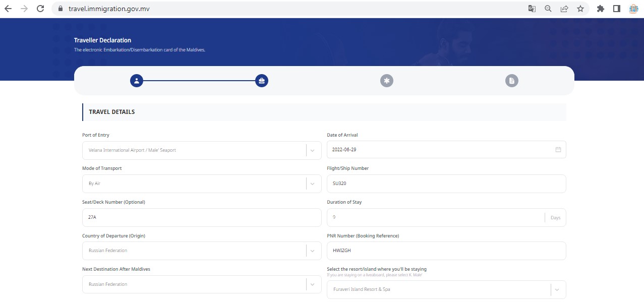Screen dimensions: 644x304
Task: Open Next Destination After Maldives dropdown
Action: tap(313, 284)
